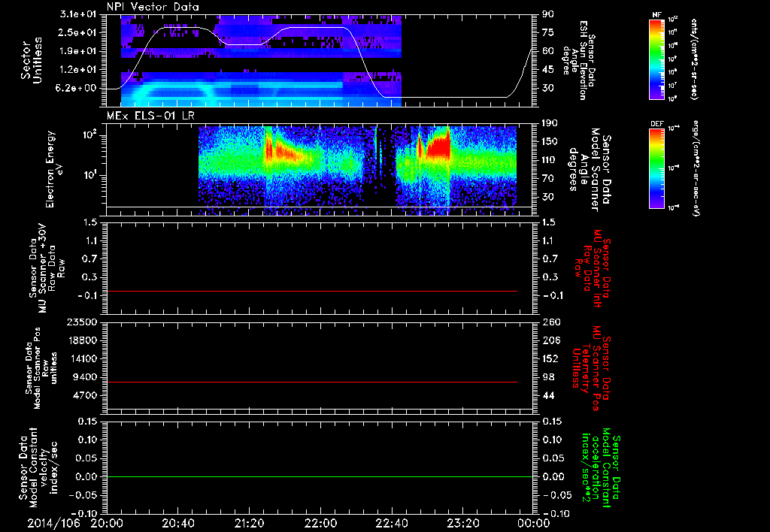The height and width of the screenshot is (532, 770).
Task: Click the green 'Model Constant acceleration' label
Action: (601, 467)
